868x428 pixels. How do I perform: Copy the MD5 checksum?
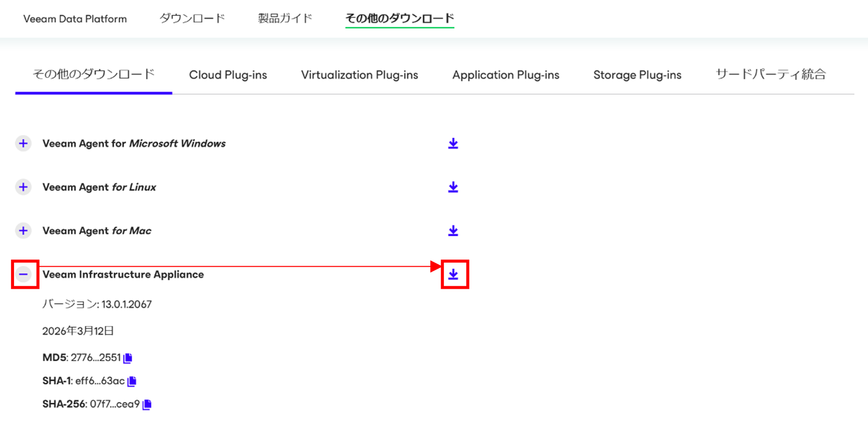tap(128, 358)
